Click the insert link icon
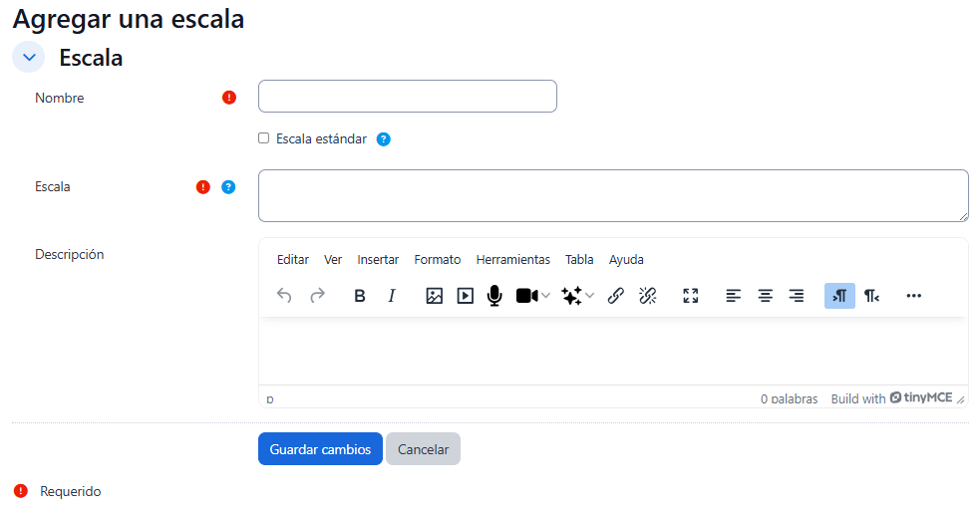Screen dimensions: 980x510 [x=615, y=296]
